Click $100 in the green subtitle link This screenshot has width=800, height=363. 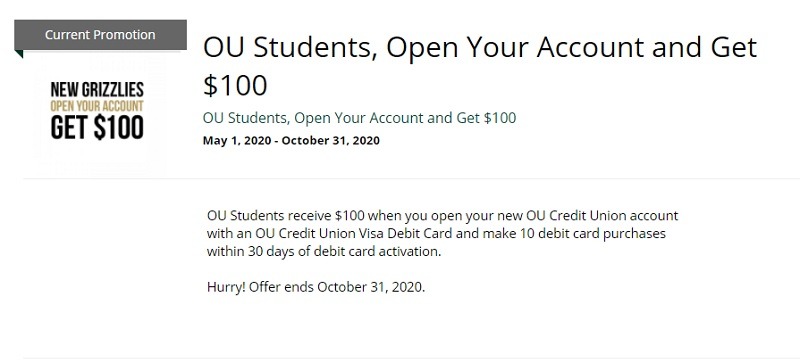pyautogui.click(x=499, y=118)
